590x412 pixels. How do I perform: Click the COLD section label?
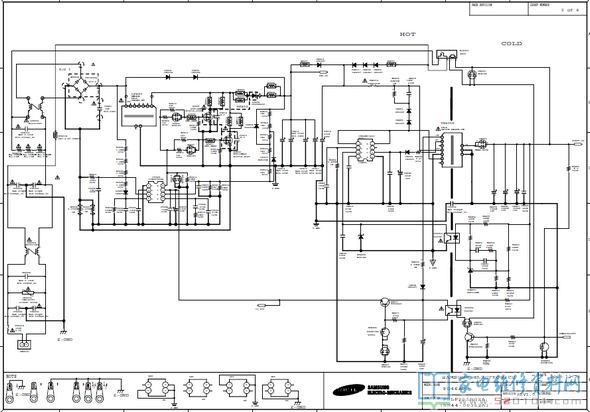tap(511, 44)
